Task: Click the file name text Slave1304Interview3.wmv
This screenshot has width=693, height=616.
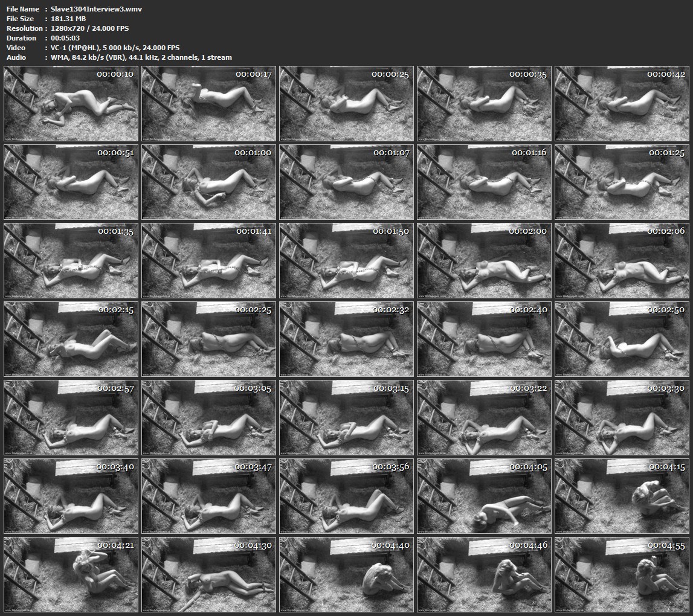Action: (x=96, y=9)
